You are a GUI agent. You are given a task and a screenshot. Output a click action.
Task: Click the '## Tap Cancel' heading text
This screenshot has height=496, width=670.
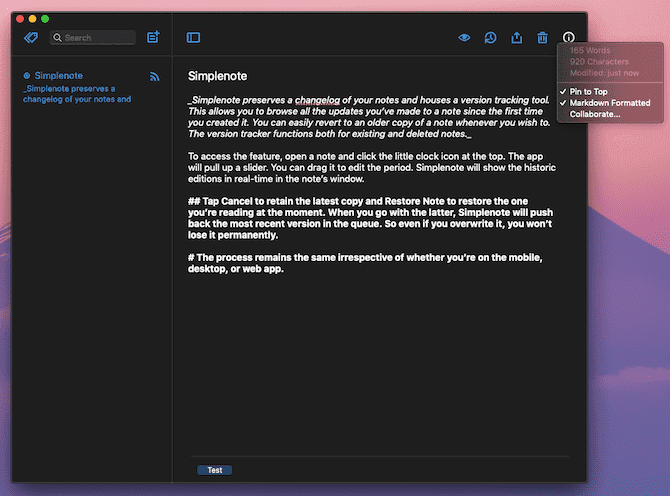pos(370,218)
